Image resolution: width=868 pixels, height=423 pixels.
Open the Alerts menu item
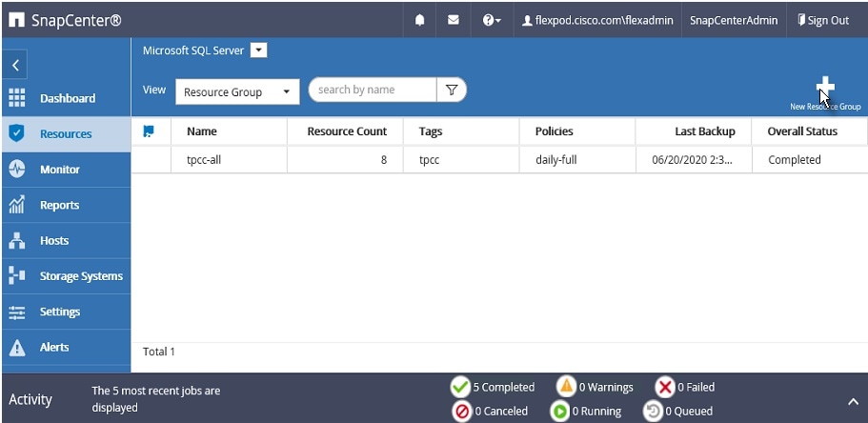[54, 347]
